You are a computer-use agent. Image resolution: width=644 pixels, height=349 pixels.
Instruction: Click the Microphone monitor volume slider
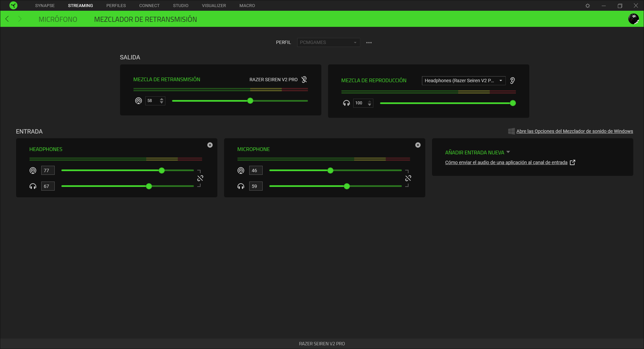click(335, 186)
